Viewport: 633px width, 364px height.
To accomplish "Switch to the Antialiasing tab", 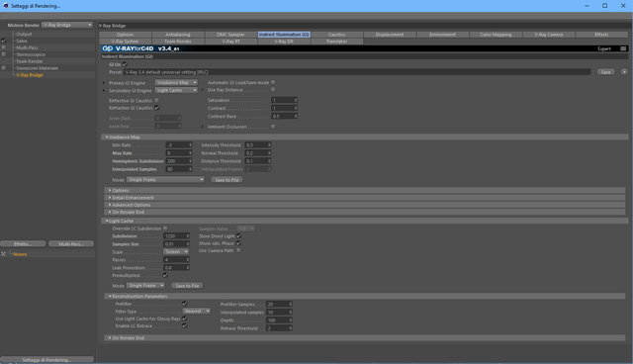I will pyautogui.click(x=178, y=35).
